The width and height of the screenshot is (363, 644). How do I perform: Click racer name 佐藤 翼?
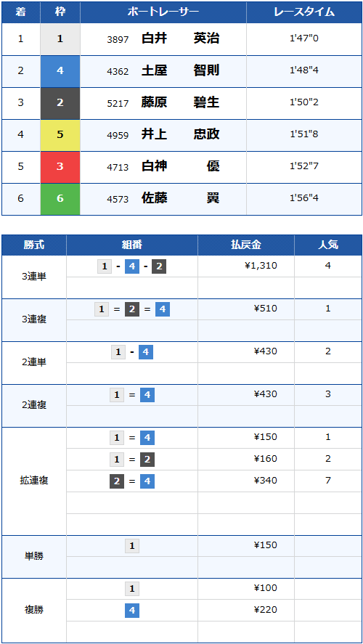click(180, 199)
